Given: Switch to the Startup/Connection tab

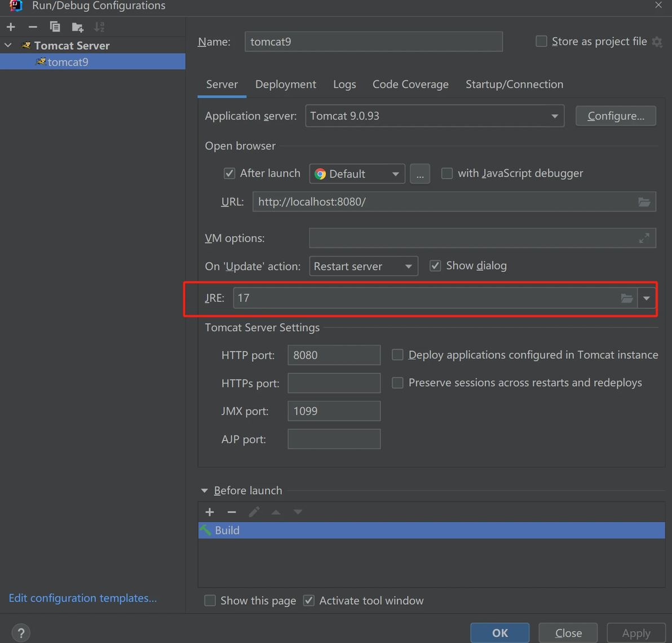Looking at the screenshot, I should point(514,85).
